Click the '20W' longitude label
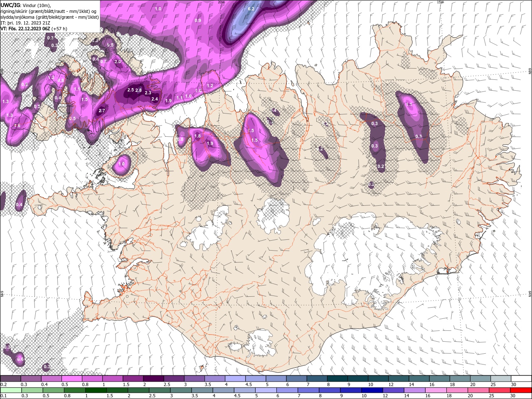The height and width of the screenshot is (399, 532). (221, 2)
